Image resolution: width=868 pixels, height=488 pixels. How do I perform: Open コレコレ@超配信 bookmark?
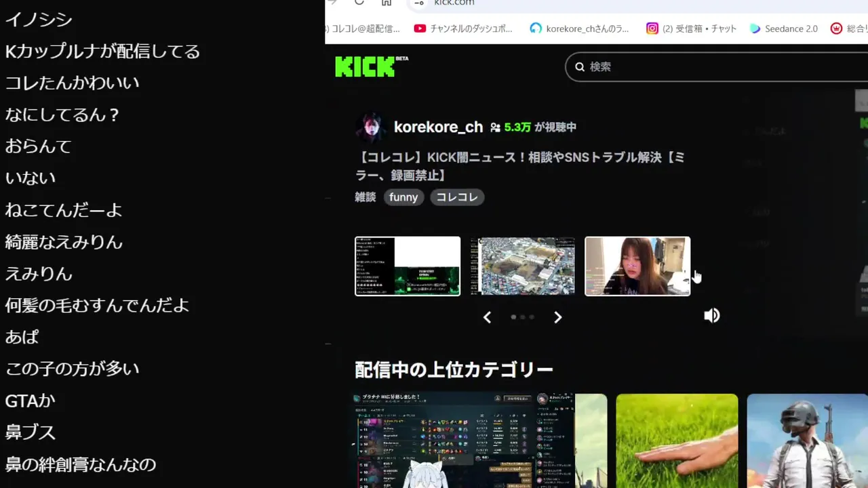[363, 28]
